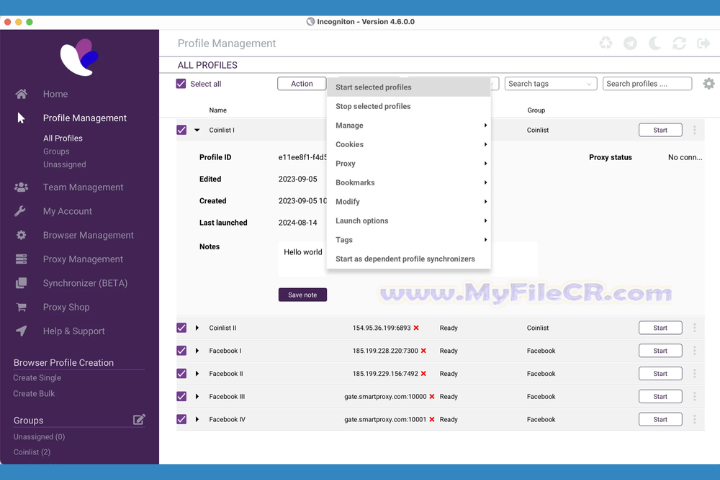The image size is (720, 480).
Task: Uncheck the Facebook I profile checkbox
Action: pos(181,350)
